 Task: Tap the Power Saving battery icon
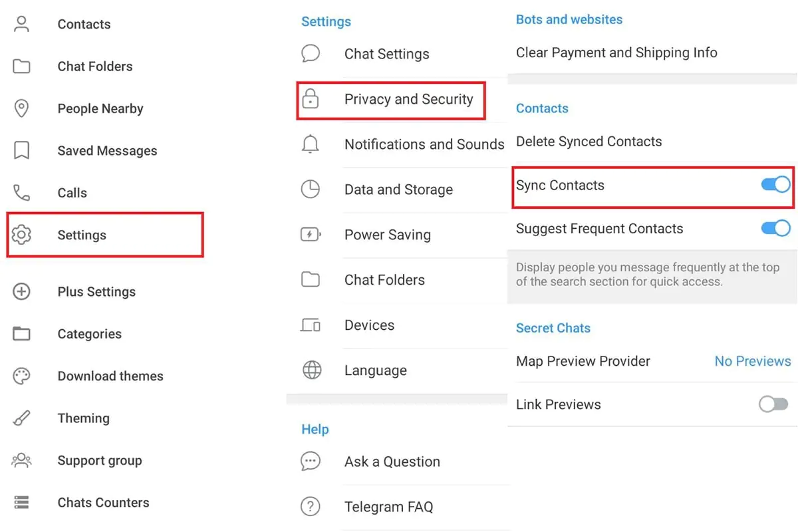311,235
